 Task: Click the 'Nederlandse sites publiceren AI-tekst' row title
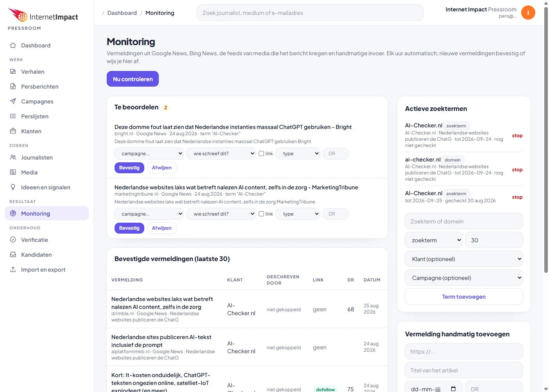[161, 341]
